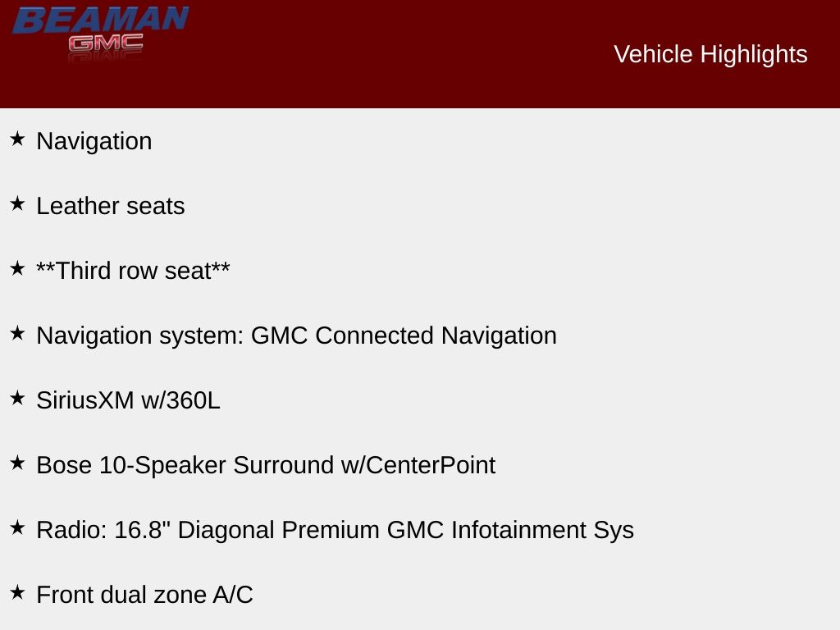
Task: Click the star bullet beside Navigation
Action: click(17, 139)
